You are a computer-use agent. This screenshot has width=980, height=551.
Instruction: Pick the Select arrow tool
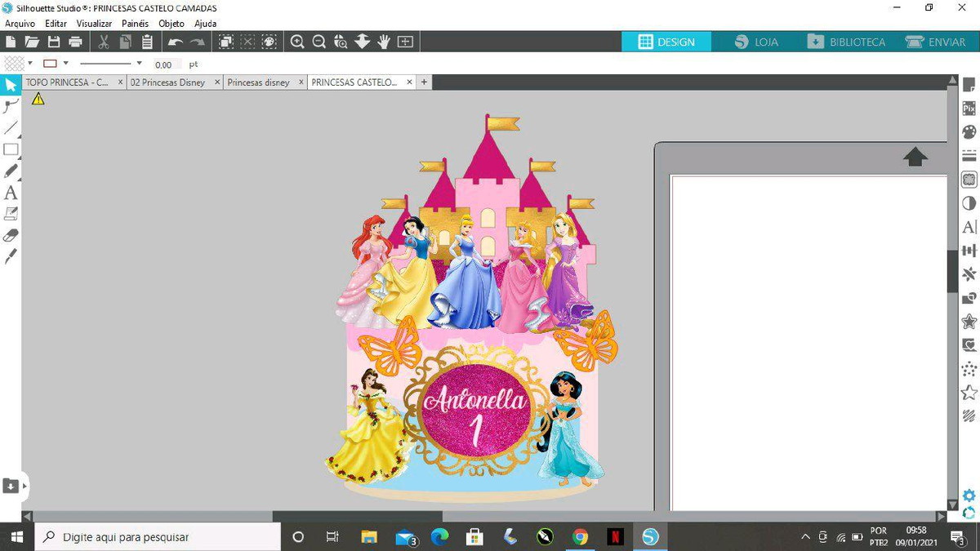click(x=11, y=85)
